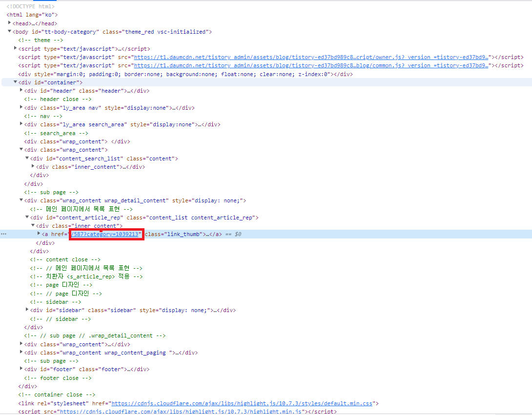Collapse the wrap_detail_content div
This screenshot has height=415, width=532.
[21, 200]
